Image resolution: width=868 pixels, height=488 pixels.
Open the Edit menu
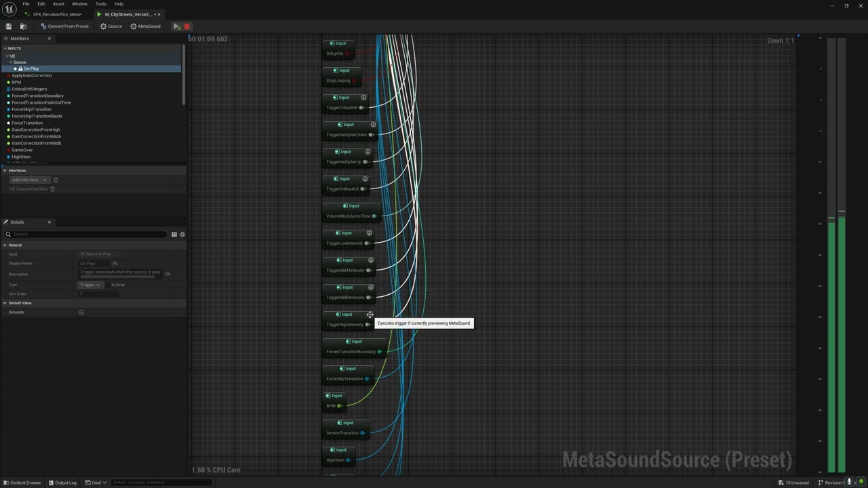coord(41,4)
